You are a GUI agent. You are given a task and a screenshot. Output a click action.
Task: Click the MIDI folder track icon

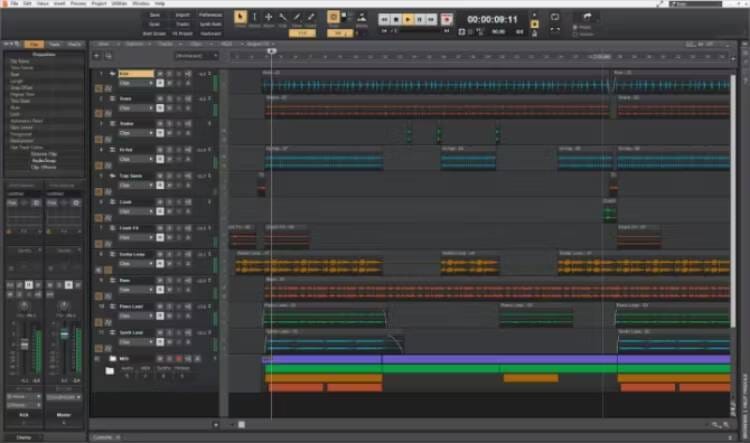(110, 357)
